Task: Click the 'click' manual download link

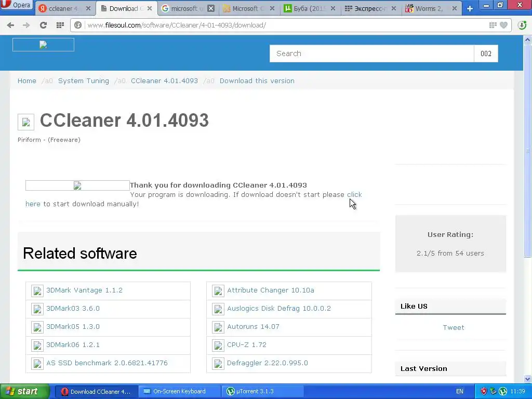Action: click(354, 194)
